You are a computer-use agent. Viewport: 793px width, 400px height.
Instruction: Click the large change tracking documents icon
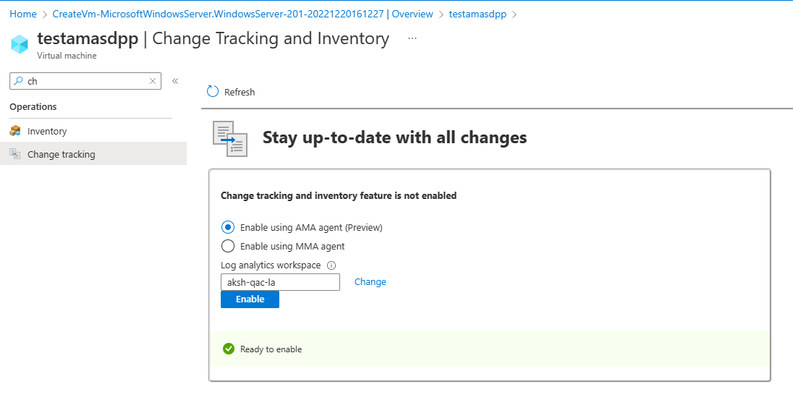point(230,139)
